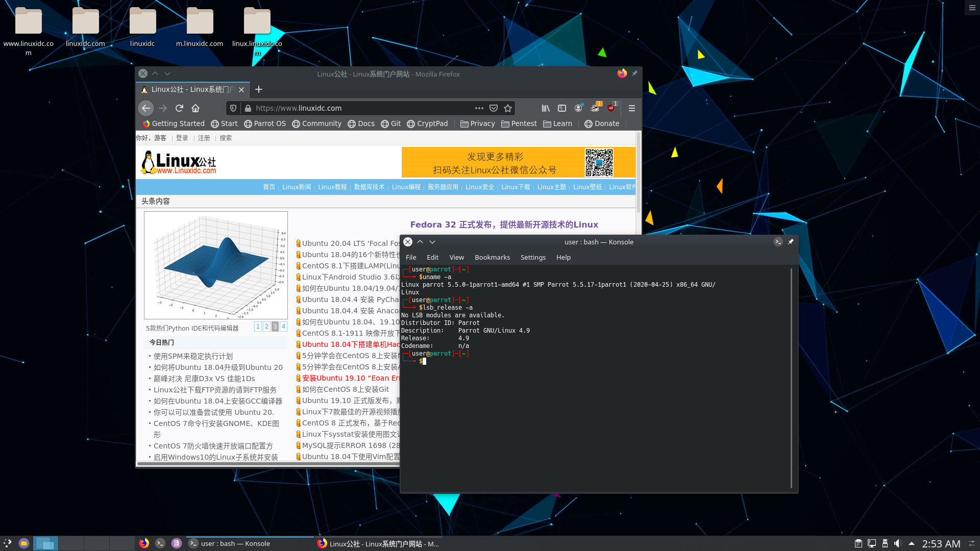Screen dimensions: 980x551
Task: Open the Fedora 32 headline article
Action: tap(504, 224)
